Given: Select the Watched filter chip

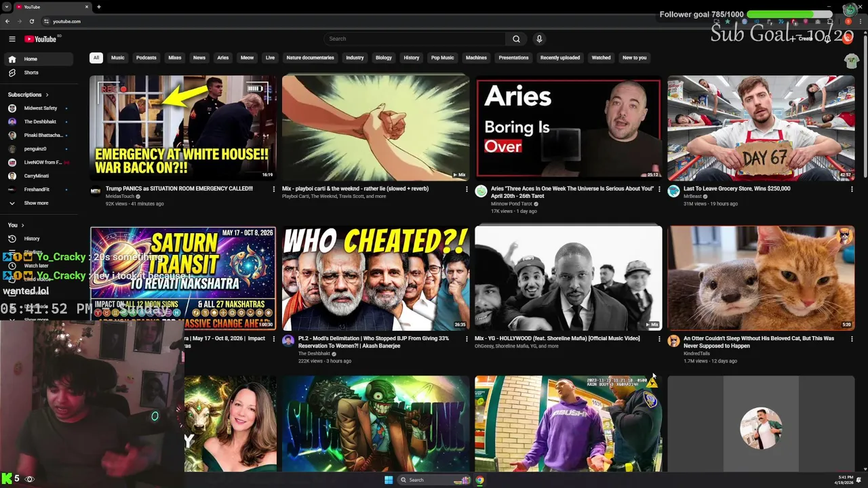Looking at the screenshot, I should pyautogui.click(x=601, y=58).
